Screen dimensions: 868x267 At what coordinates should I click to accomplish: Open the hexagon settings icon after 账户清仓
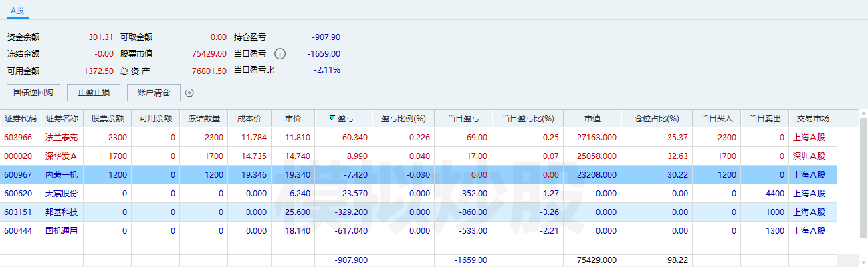pyautogui.click(x=189, y=93)
